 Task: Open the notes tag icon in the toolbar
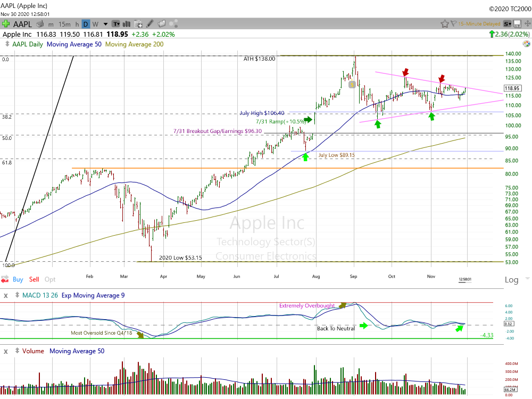tap(162, 23)
